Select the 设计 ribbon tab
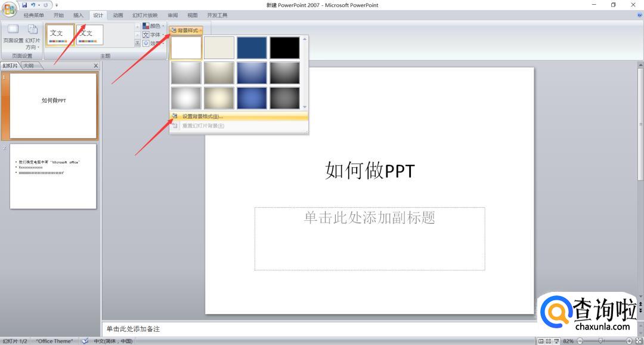Screen dimensions: 644x345 [98, 15]
